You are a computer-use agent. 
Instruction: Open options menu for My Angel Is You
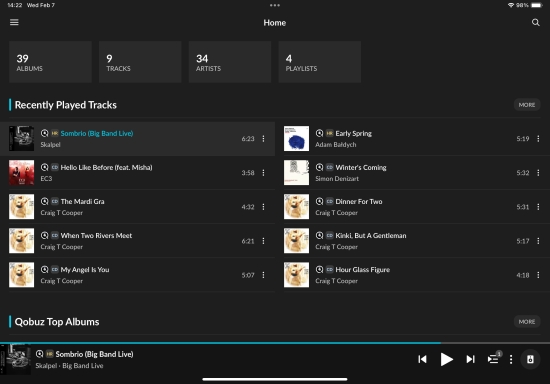[263, 275]
